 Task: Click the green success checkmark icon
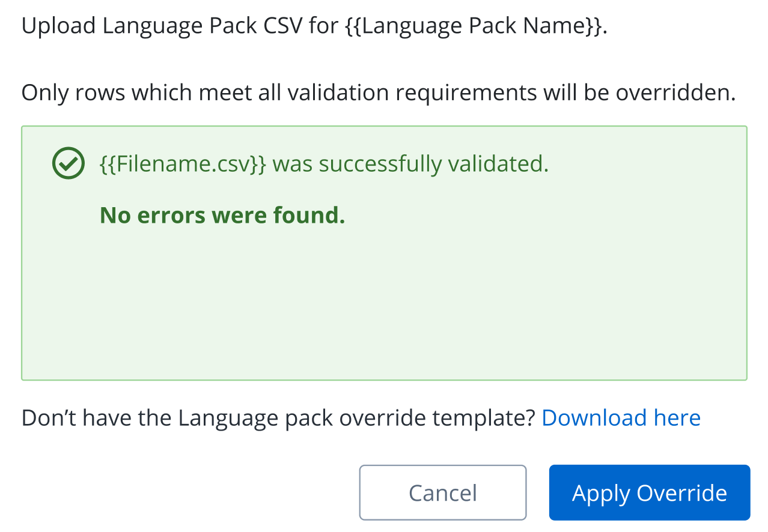[x=68, y=163]
